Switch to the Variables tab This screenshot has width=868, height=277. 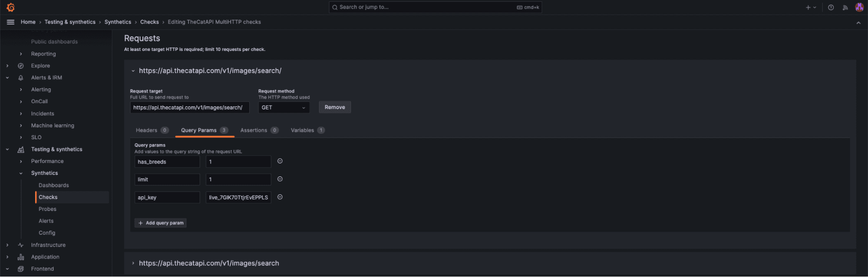pyautogui.click(x=307, y=130)
